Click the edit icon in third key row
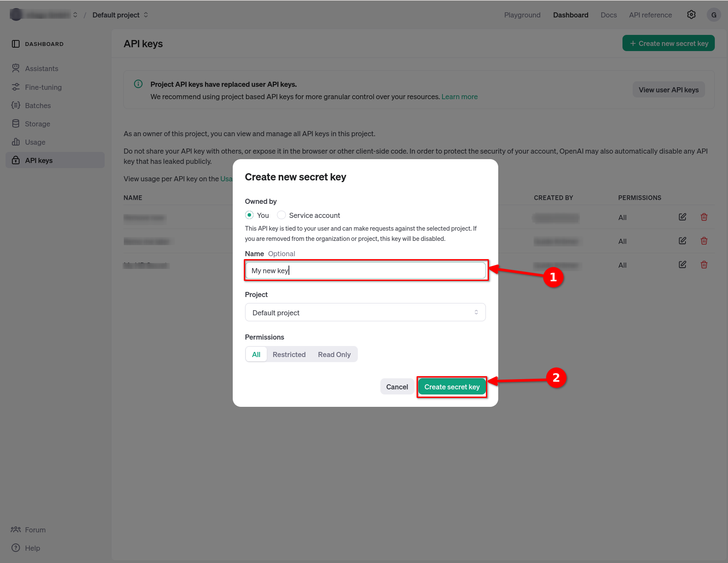Viewport: 728px width, 563px height. [682, 265]
